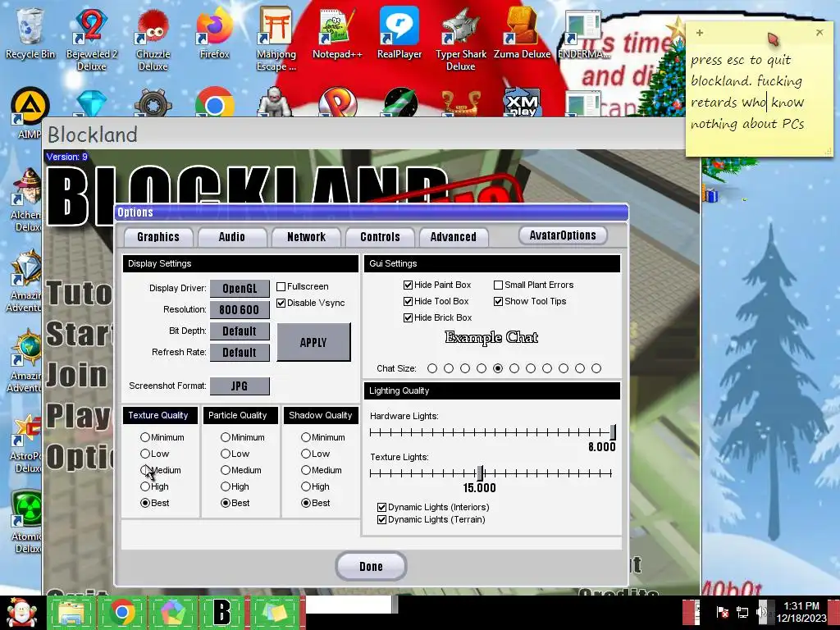Screen dimensions: 840x630
Task: Switch to Blockland taskbar button
Action: click(221, 613)
